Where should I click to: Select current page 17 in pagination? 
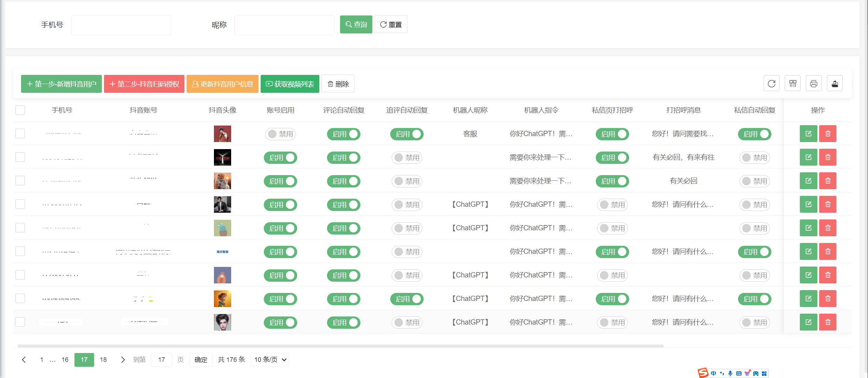pos(84,360)
